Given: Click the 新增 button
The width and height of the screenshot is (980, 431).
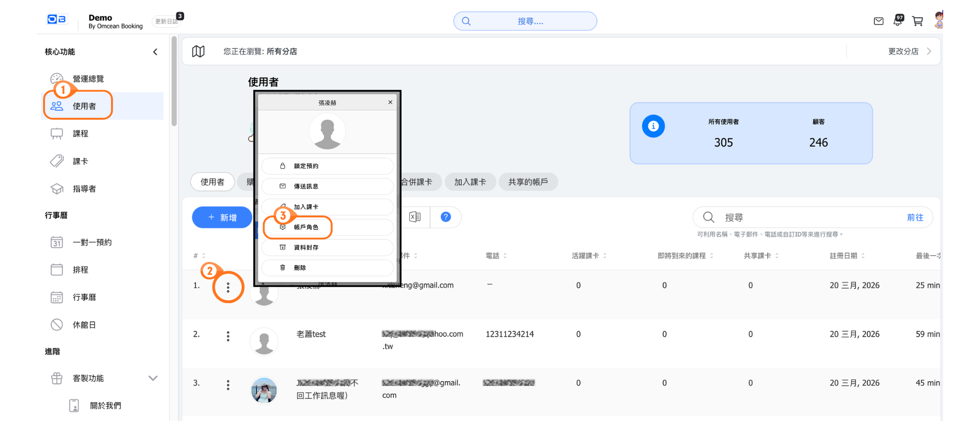Looking at the screenshot, I should 222,217.
